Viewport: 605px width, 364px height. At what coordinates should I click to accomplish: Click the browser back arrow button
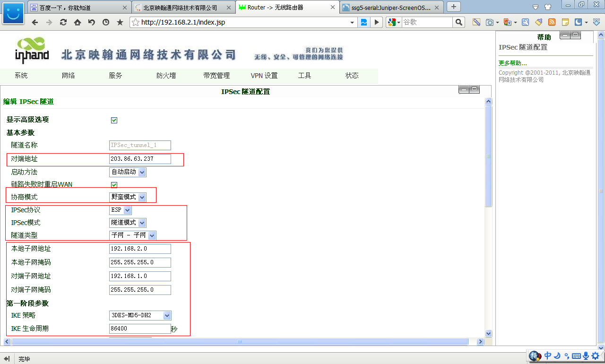tap(35, 22)
